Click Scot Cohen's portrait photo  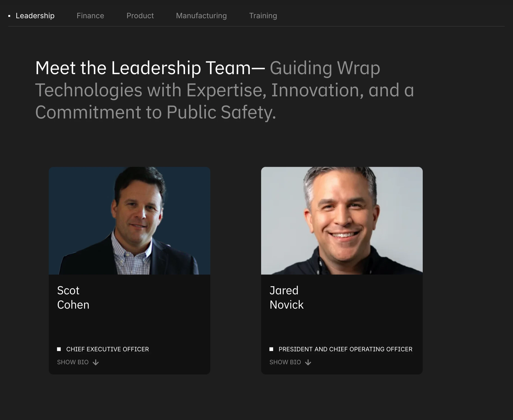tap(130, 221)
